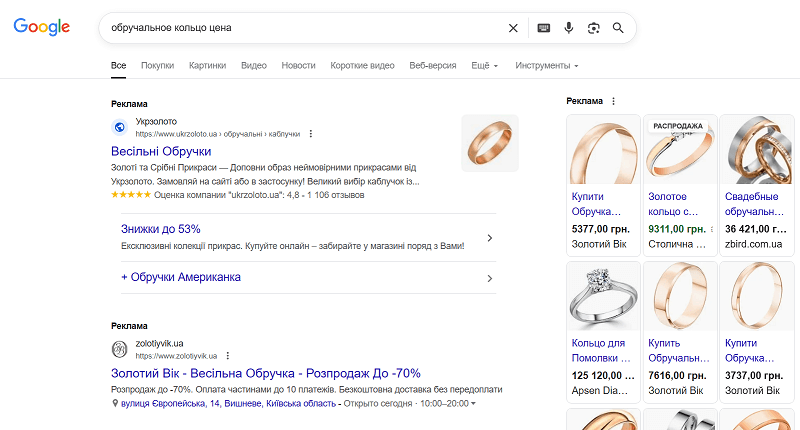The width and height of the screenshot is (800, 430).
Task: Click the РАСПРОДАЖА badge on product
Action: 678,126
